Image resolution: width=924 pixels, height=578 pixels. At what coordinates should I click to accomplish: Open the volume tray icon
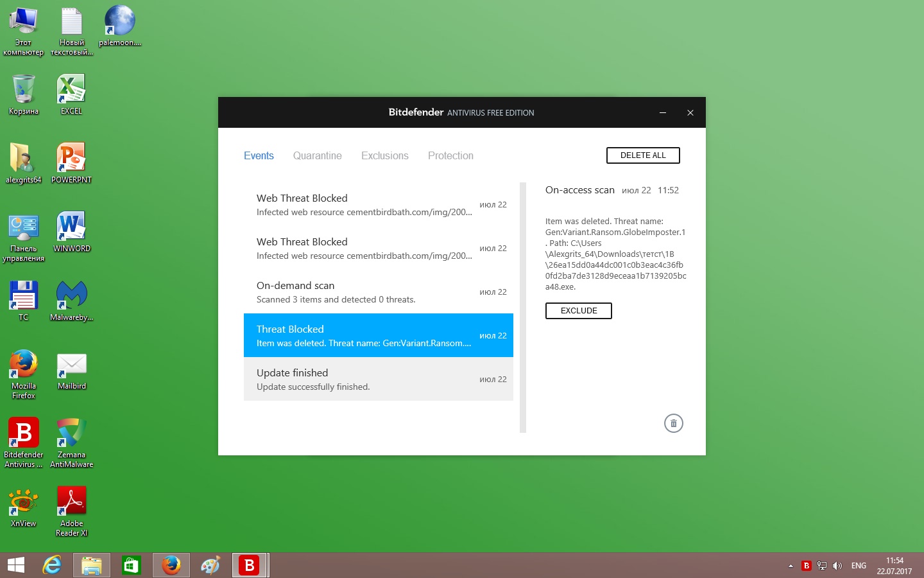click(837, 566)
